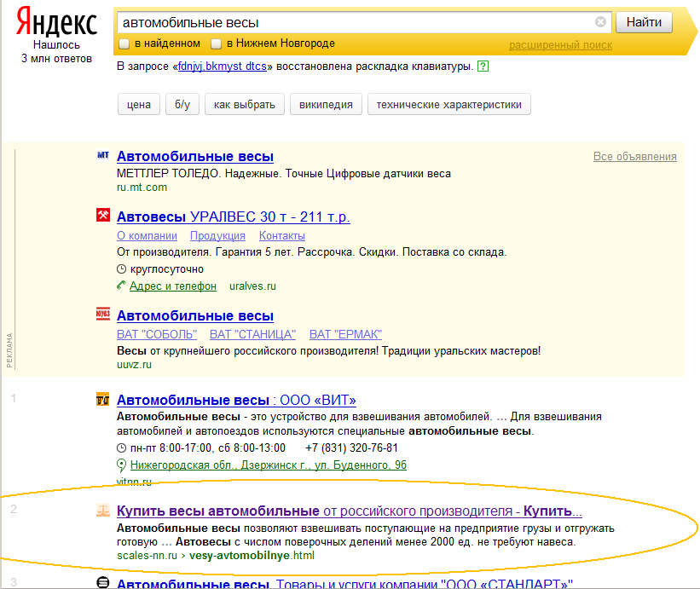Click the phone icon beside Адрес и телефон

(x=121, y=286)
